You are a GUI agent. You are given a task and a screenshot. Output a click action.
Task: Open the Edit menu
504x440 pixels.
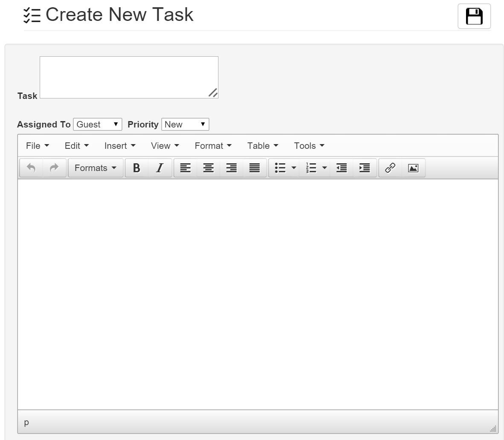point(77,146)
